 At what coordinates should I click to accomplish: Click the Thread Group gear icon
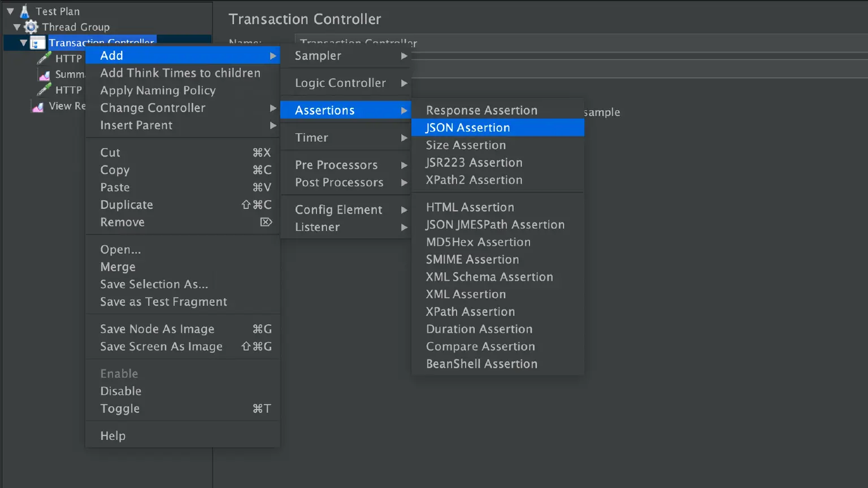[31, 27]
